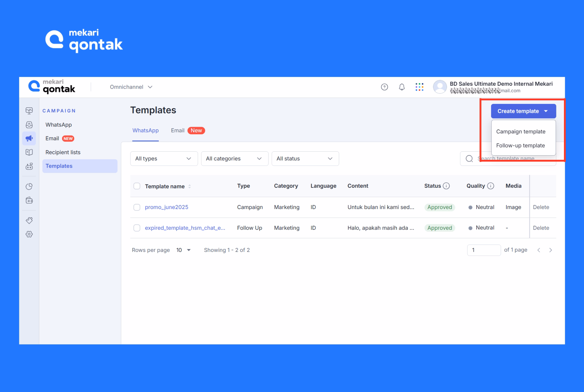Click the Approved status of promo_june2025

coord(440,207)
